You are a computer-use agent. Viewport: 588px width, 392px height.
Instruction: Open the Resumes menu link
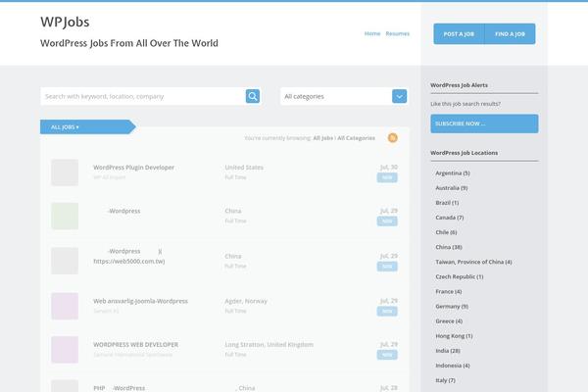tap(398, 33)
